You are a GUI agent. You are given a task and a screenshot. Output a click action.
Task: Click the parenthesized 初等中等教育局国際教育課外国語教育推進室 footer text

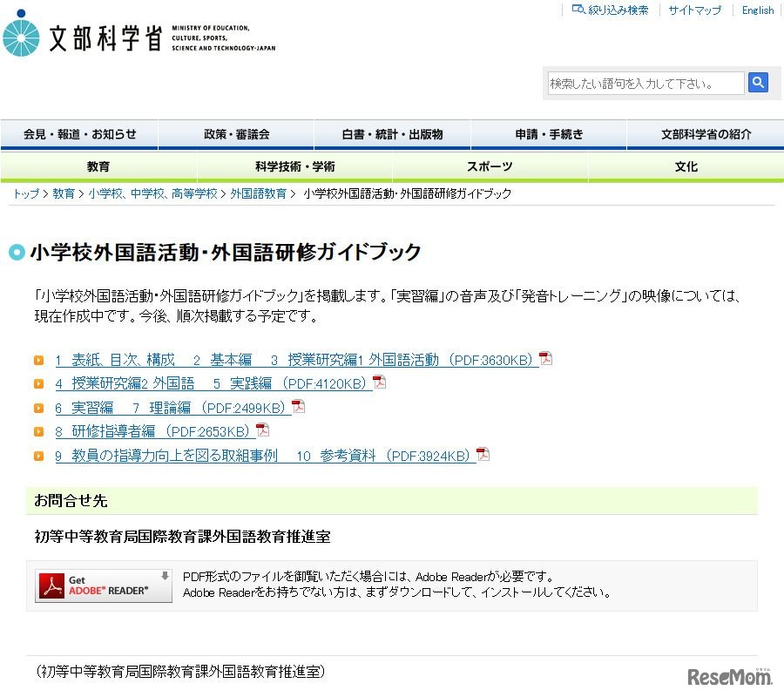click(180, 671)
